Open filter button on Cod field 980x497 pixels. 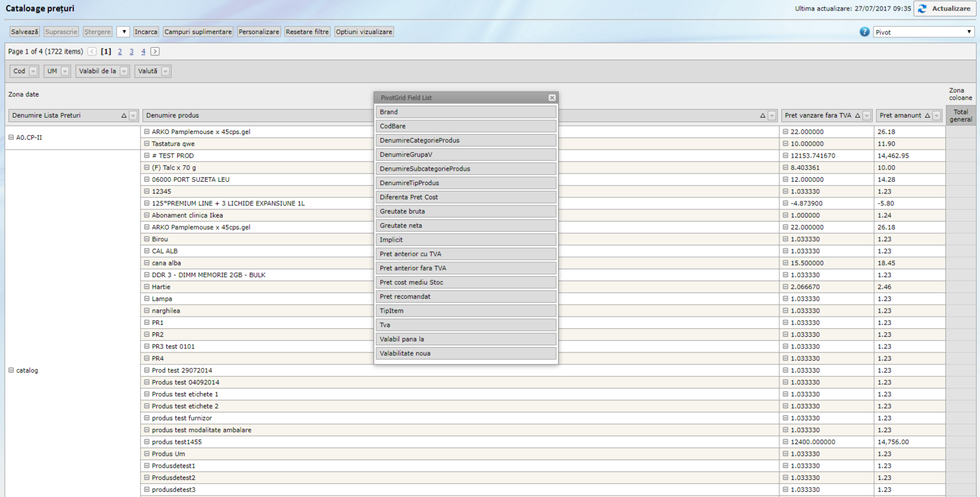33,71
